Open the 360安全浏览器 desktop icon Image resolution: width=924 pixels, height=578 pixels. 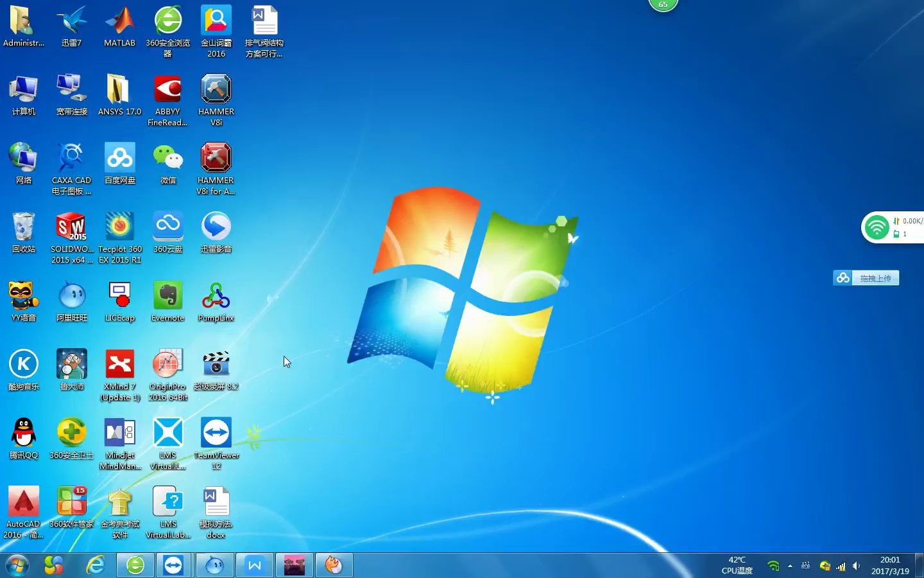[167, 31]
